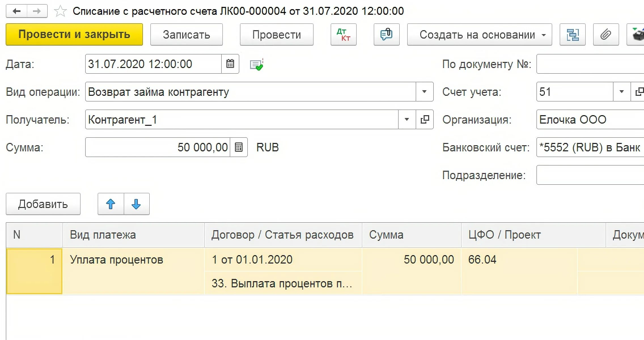Screen dimensions: 644x340
Task: Expand the Счет учета dropdown
Action: coord(622,92)
